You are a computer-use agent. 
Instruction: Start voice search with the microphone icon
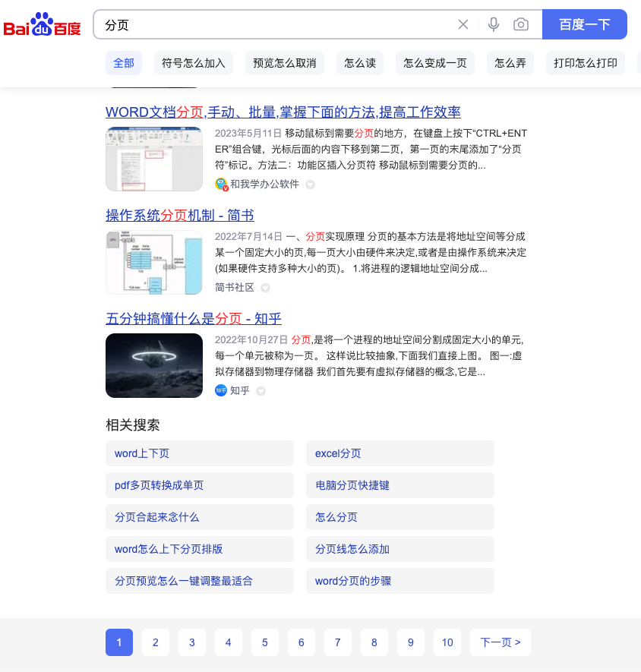point(494,24)
